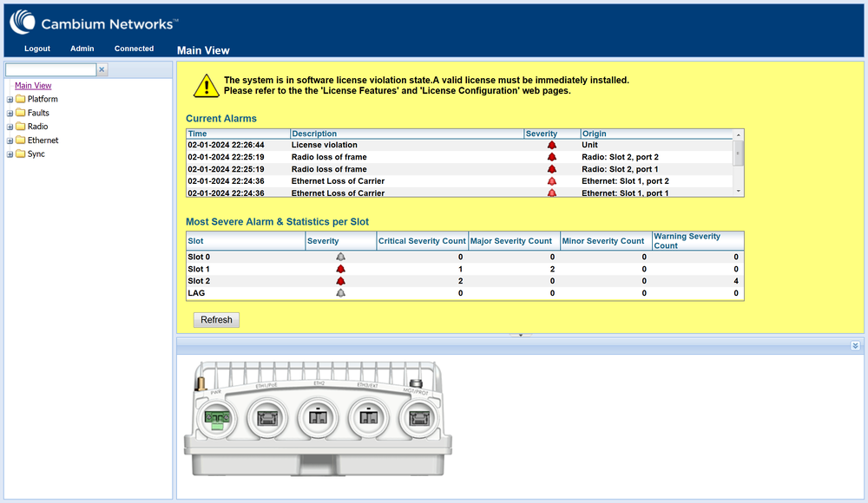
Task: Expand the Platform tree node
Action: [x=10, y=100]
